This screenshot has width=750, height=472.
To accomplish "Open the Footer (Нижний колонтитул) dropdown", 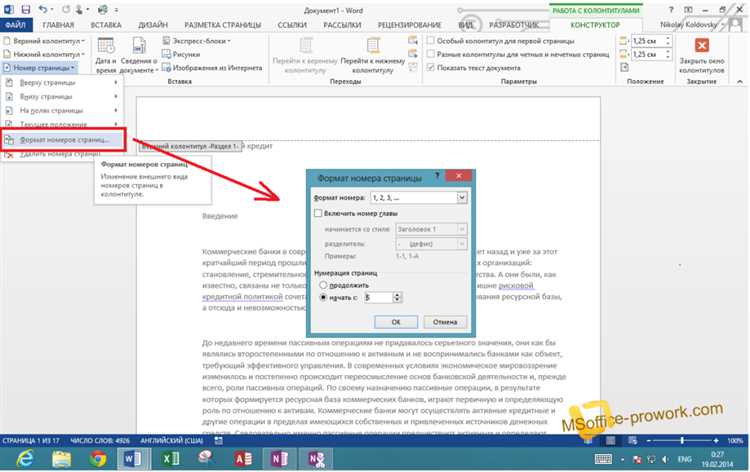I will (44, 55).
